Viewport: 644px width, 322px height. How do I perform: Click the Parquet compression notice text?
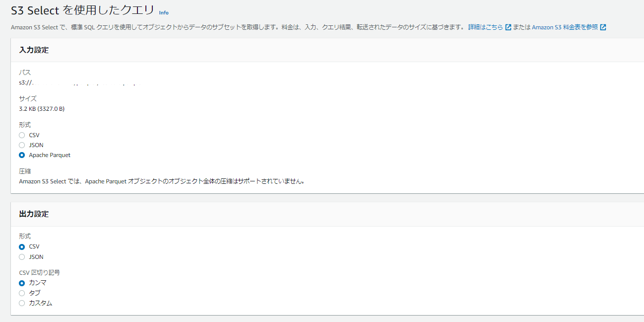161,181
